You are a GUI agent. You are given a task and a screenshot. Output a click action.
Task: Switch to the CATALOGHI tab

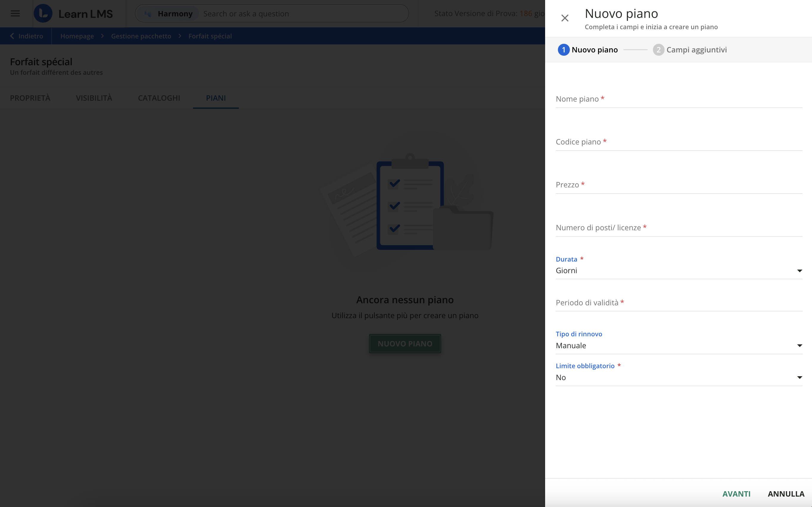pyautogui.click(x=159, y=98)
